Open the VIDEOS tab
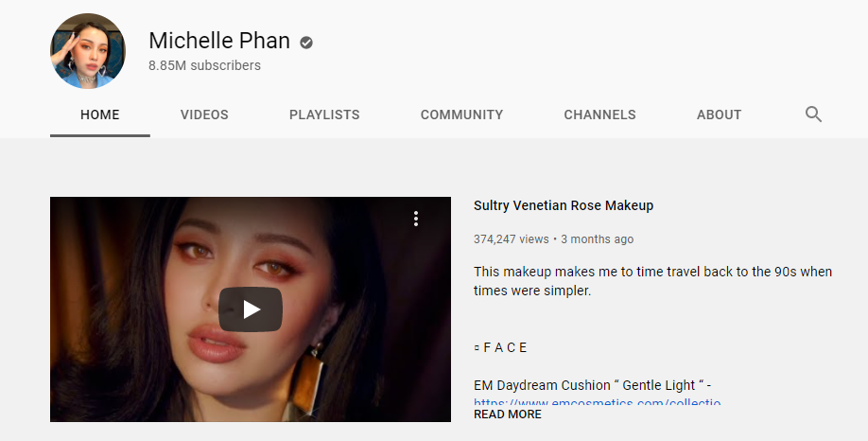Viewport: 868px width, 441px height. point(204,115)
